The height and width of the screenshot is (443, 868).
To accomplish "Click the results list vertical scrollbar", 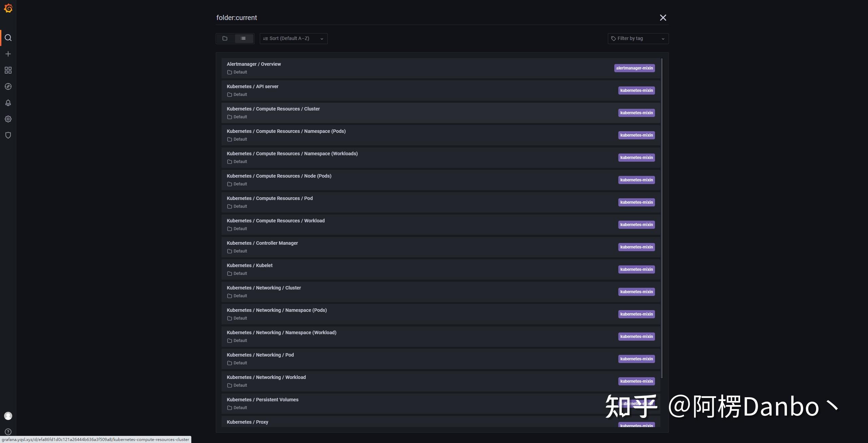I will click(662, 218).
